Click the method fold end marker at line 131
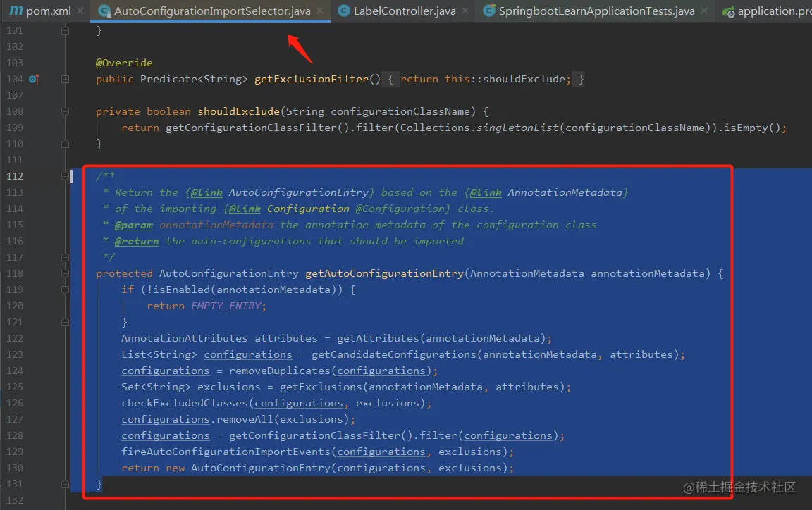Viewport: 812px width, 510px height. (66, 484)
